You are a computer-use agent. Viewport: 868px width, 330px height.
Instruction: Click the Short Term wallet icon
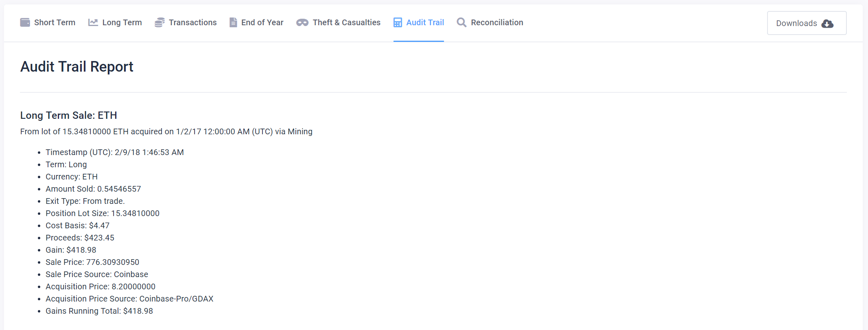click(25, 22)
